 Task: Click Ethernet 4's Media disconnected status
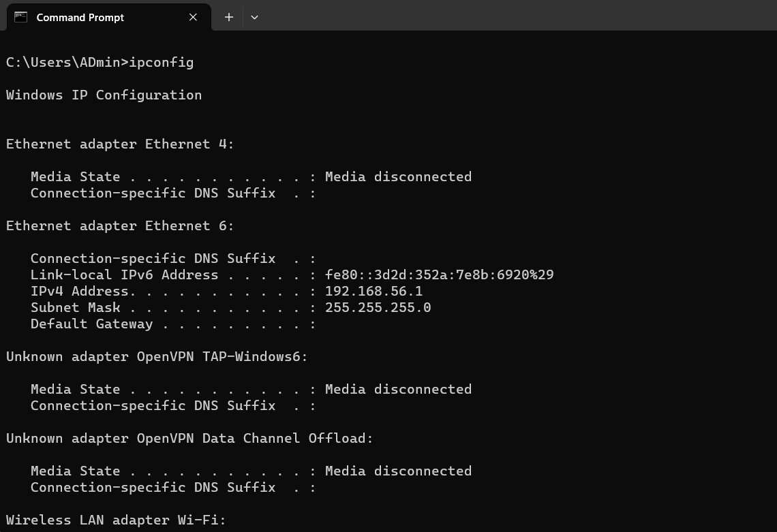[x=398, y=176]
